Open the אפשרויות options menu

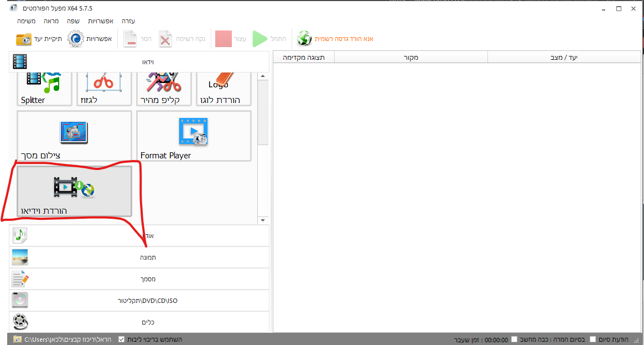tap(101, 21)
